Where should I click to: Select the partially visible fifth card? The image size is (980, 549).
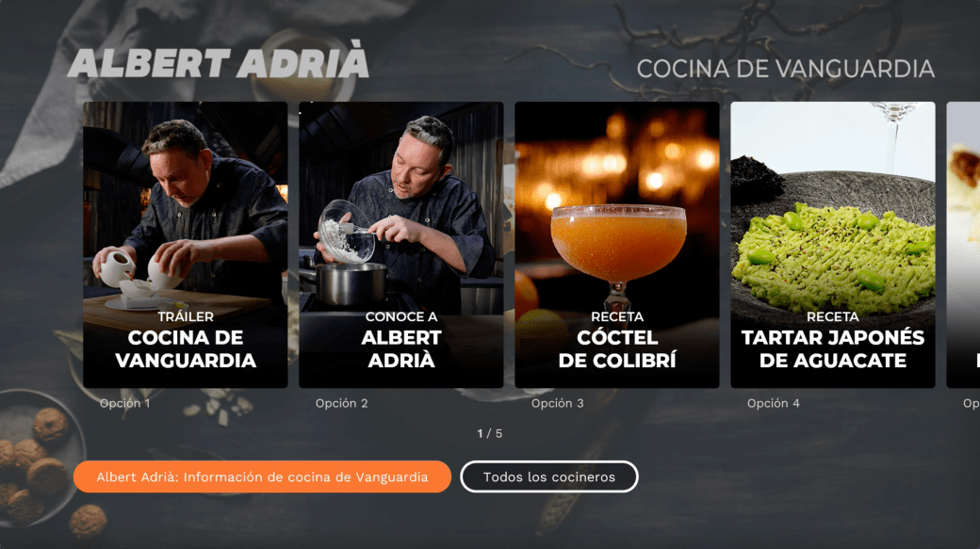(963, 245)
